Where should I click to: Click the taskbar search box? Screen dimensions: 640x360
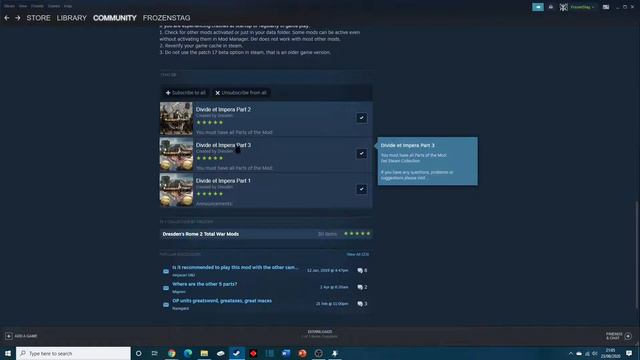pyautogui.click(x=73, y=353)
